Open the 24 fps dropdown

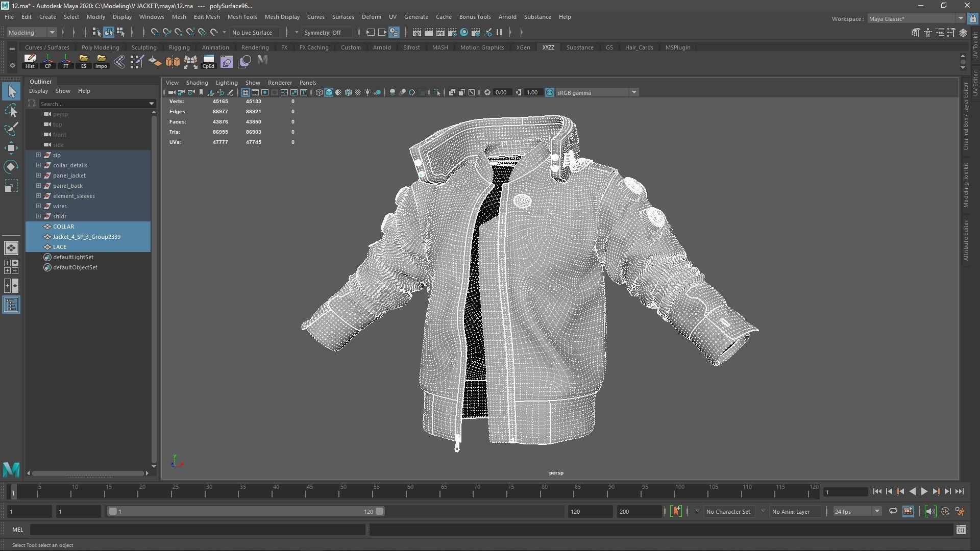point(857,511)
